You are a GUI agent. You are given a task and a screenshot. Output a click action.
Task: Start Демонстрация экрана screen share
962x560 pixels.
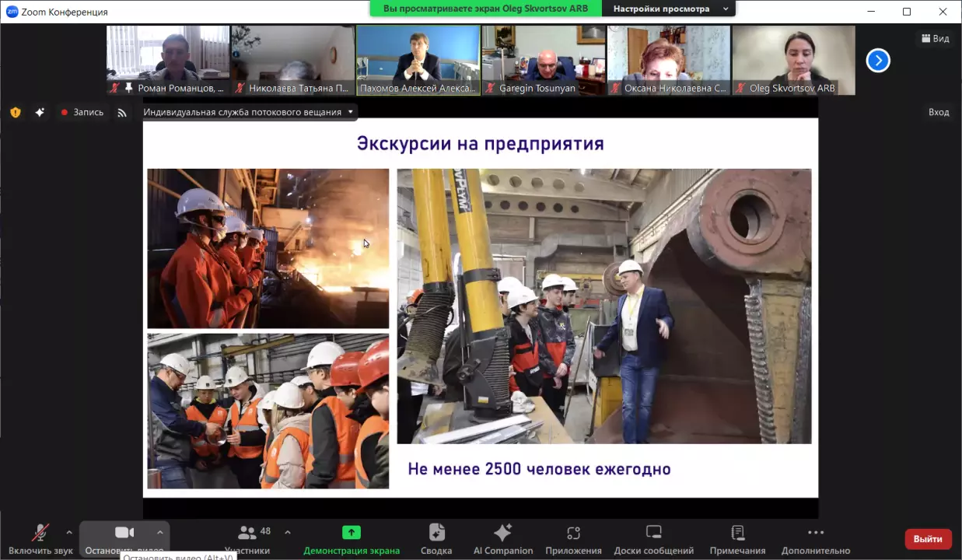(352, 539)
